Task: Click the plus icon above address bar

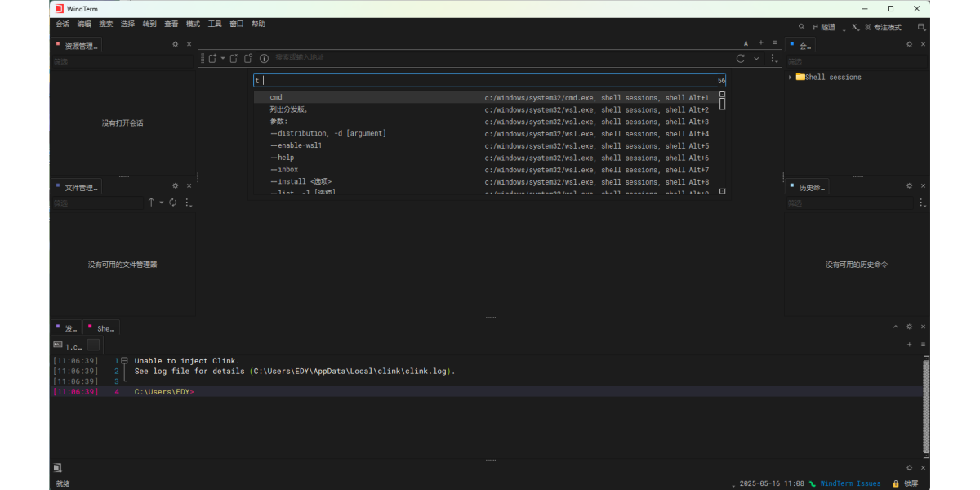Action: click(x=761, y=42)
